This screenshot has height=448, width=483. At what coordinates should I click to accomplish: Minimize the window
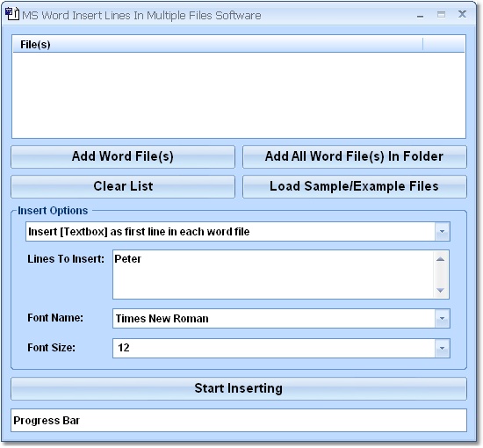(x=420, y=16)
